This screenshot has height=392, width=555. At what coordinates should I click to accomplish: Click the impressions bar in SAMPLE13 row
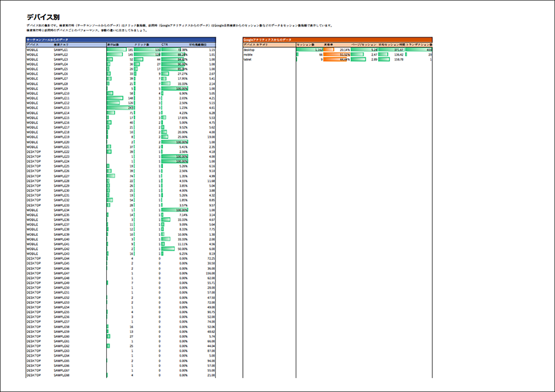(120, 108)
